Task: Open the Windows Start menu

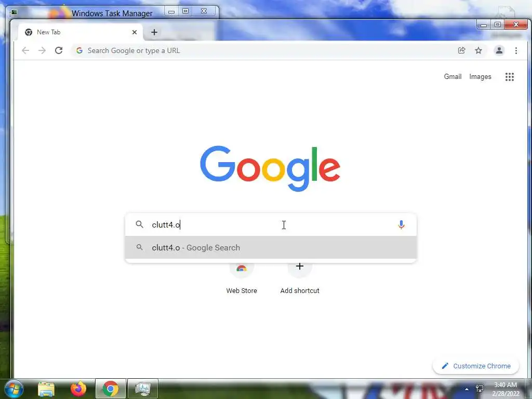Action: [x=14, y=389]
